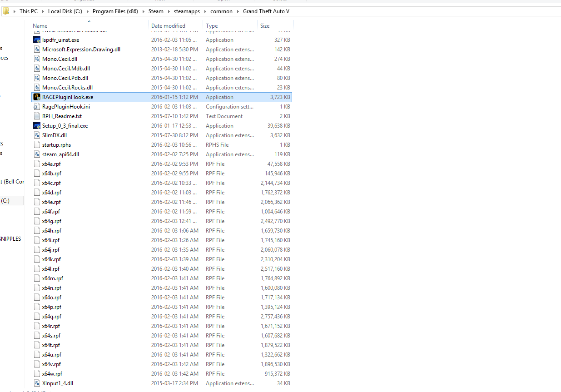Expand the chevron right of the common breadcrumb
Screen dimensions: 561x392
pyautogui.click(x=238, y=11)
